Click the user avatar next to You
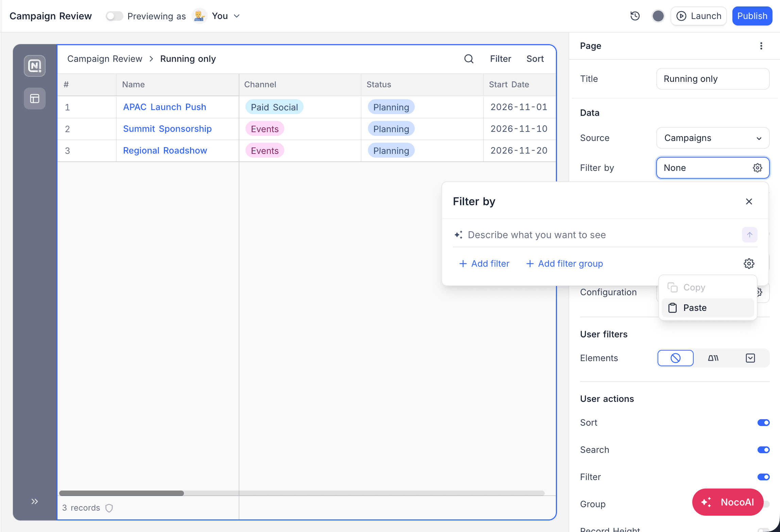 pyautogui.click(x=199, y=16)
